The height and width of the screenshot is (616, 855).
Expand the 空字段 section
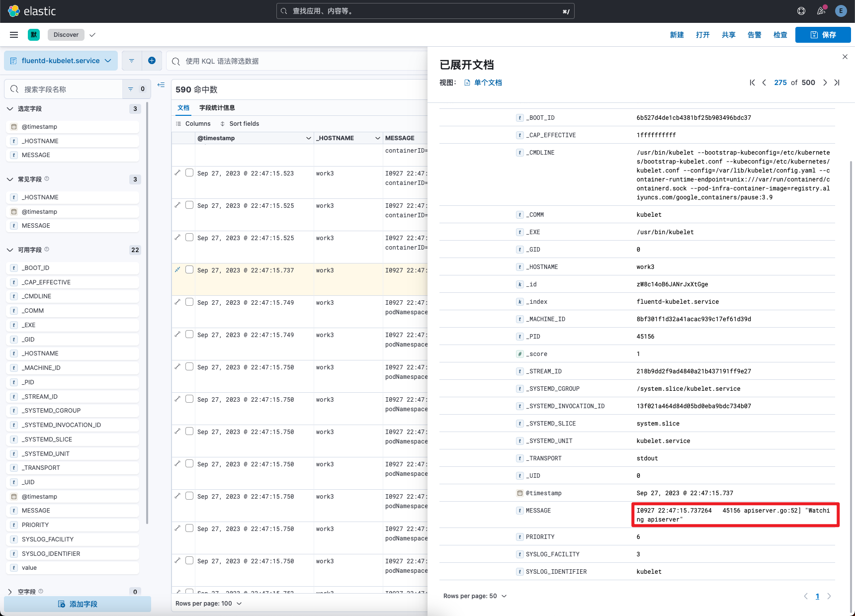click(x=10, y=592)
